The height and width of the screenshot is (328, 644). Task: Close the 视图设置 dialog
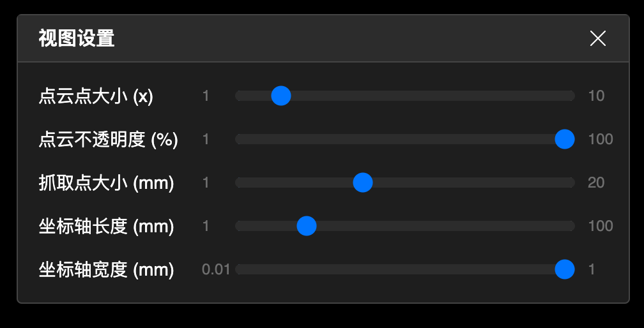(x=597, y=39)
